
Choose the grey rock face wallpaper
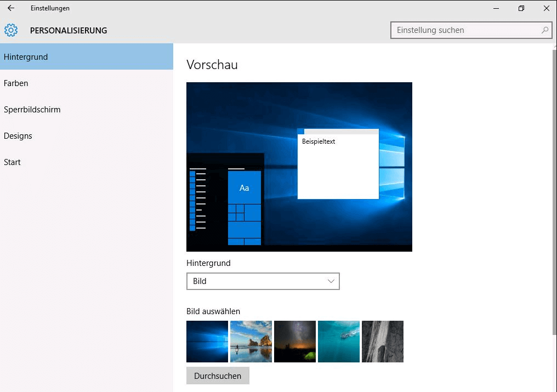(383, 342)
